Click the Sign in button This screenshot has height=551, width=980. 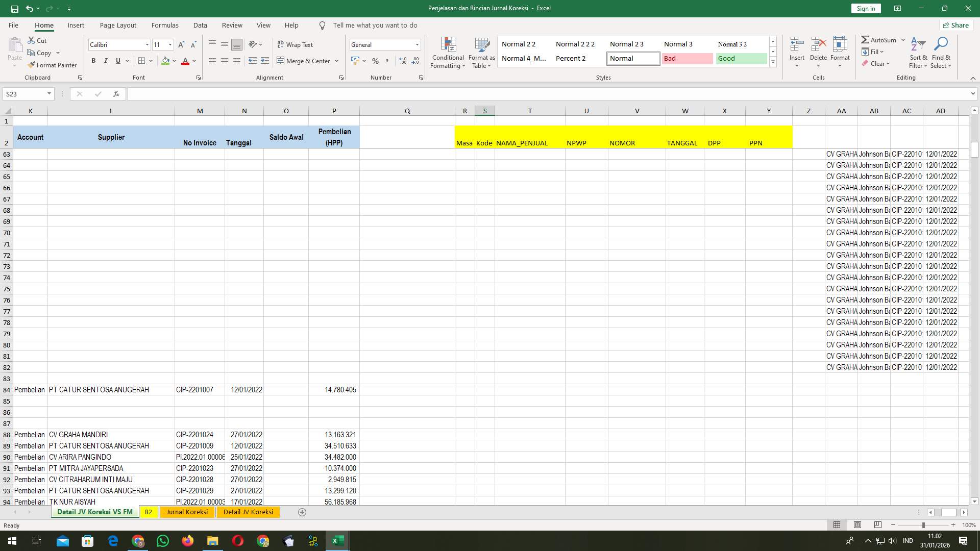point(865,8)
